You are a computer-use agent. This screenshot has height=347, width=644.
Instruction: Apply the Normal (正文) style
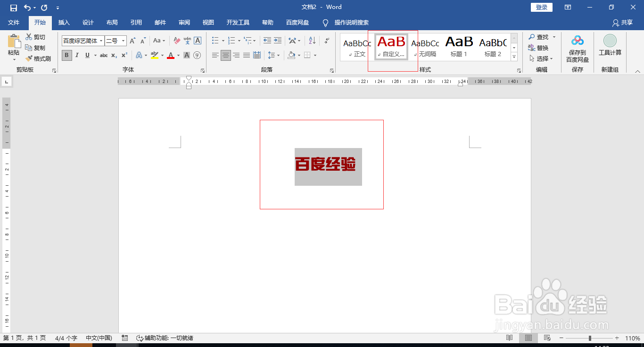click(357, 47)
